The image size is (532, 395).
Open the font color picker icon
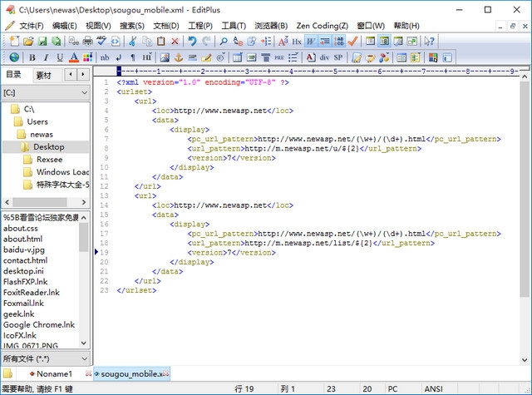click(x=73, y=57)
